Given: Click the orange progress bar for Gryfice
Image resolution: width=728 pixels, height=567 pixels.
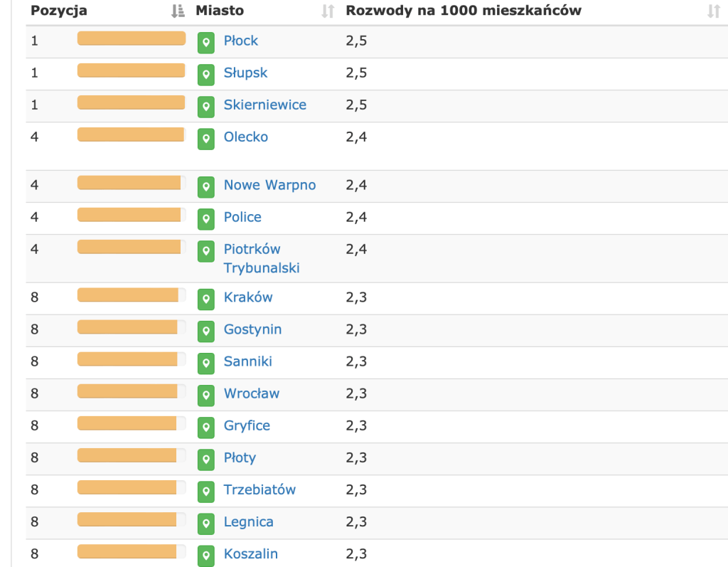Looking at the screenshot, I should [127, 423].
